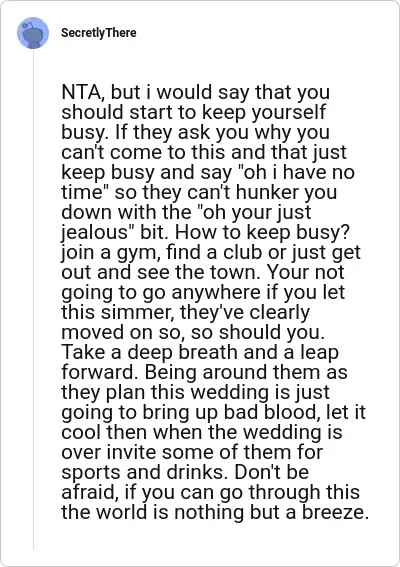Click the line "moved on so, so should you."
The height and width of the screenshot is (567, 400).
click(x=193, y=332)
